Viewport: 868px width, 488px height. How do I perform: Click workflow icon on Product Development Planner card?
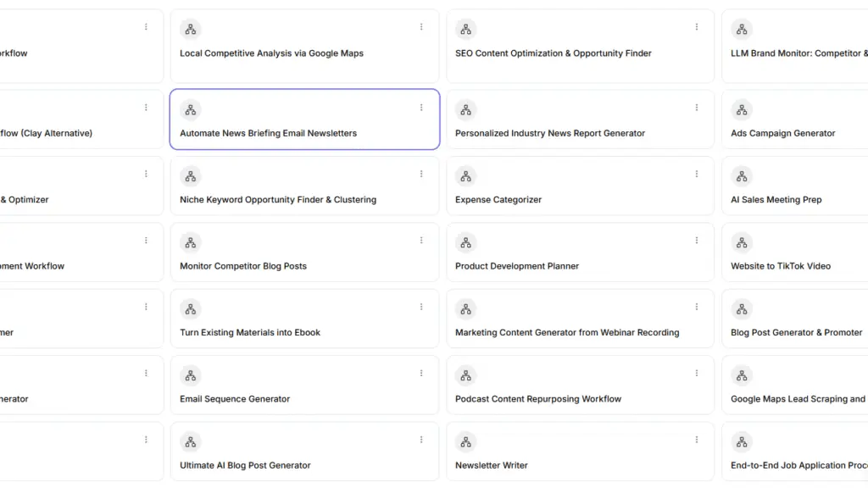coord(466,242)
